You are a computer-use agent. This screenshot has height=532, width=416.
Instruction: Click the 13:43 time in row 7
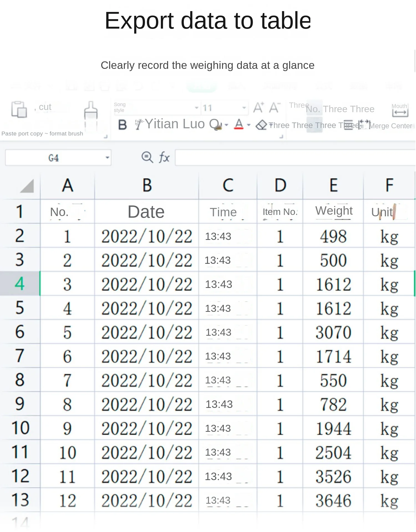pos(228,356)
